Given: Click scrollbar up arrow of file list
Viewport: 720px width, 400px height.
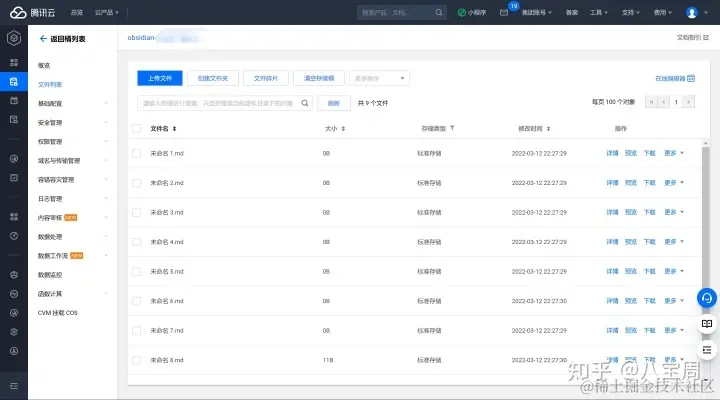Looking at the screenshot, I should coord(705,143).
